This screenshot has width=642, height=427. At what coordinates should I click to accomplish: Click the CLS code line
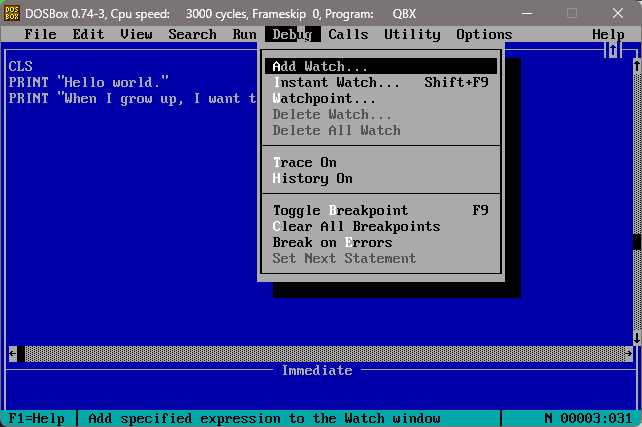(20, 66)
